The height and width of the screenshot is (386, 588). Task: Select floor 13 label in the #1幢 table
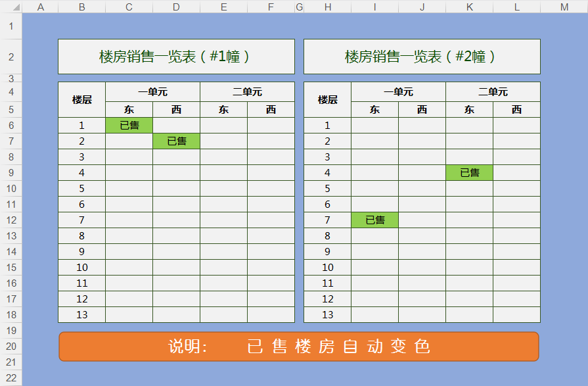[81, 315]
